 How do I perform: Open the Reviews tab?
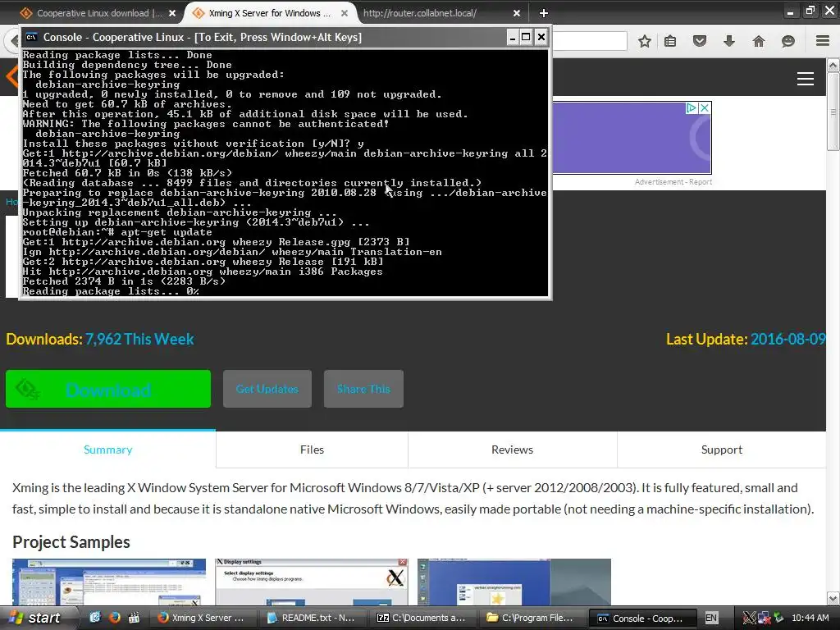512,450
